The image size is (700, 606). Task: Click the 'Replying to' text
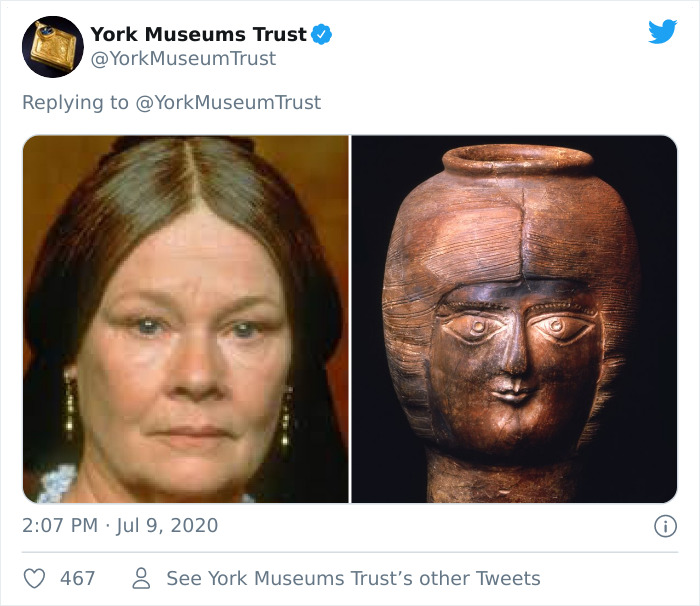[75, 102]
